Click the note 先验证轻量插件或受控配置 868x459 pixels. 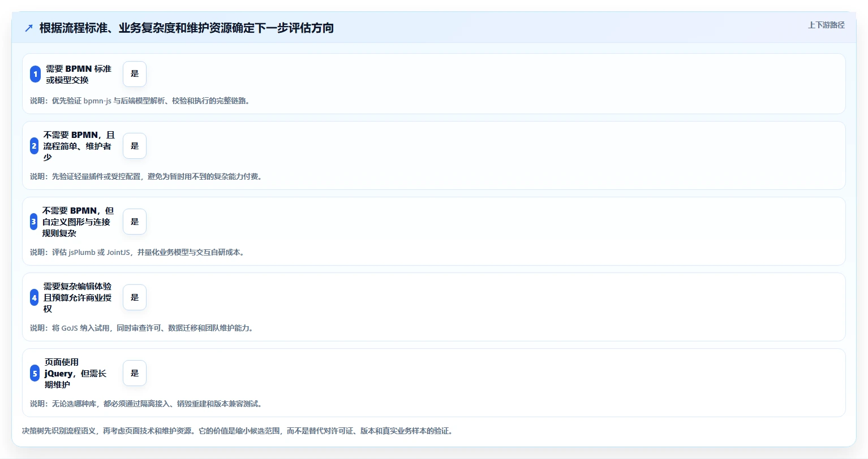(146, 176)
